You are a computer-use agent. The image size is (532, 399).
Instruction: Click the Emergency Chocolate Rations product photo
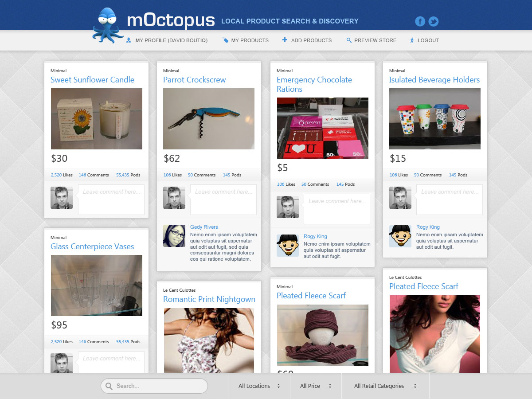323,128
